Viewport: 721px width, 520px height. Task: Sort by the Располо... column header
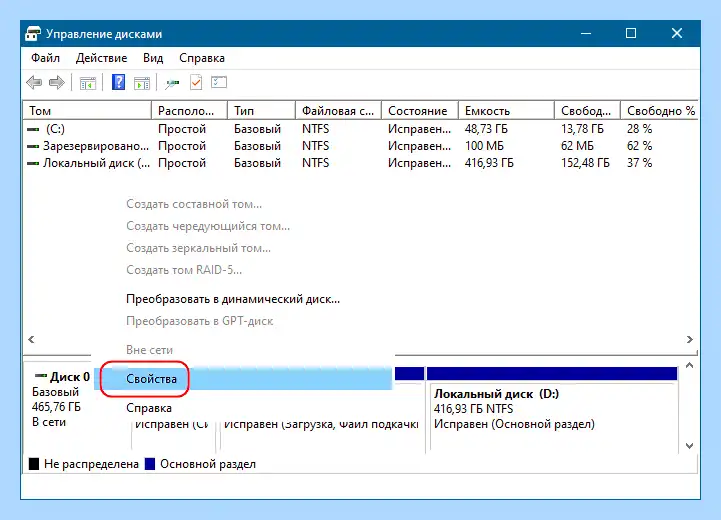[x=189, y=111]
